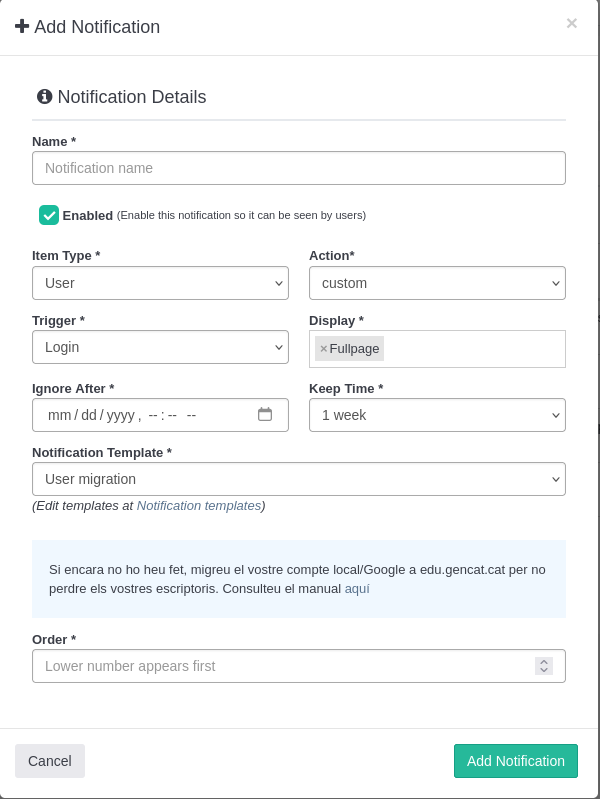Click the Notification name input
The height and width of the screenshot is (799, 600).
298,168
